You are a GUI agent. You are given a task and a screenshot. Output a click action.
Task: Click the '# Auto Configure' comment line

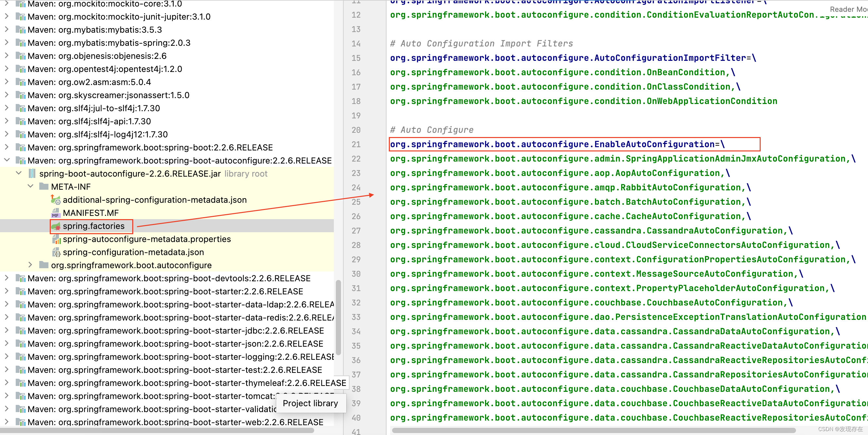click(432, 130)
